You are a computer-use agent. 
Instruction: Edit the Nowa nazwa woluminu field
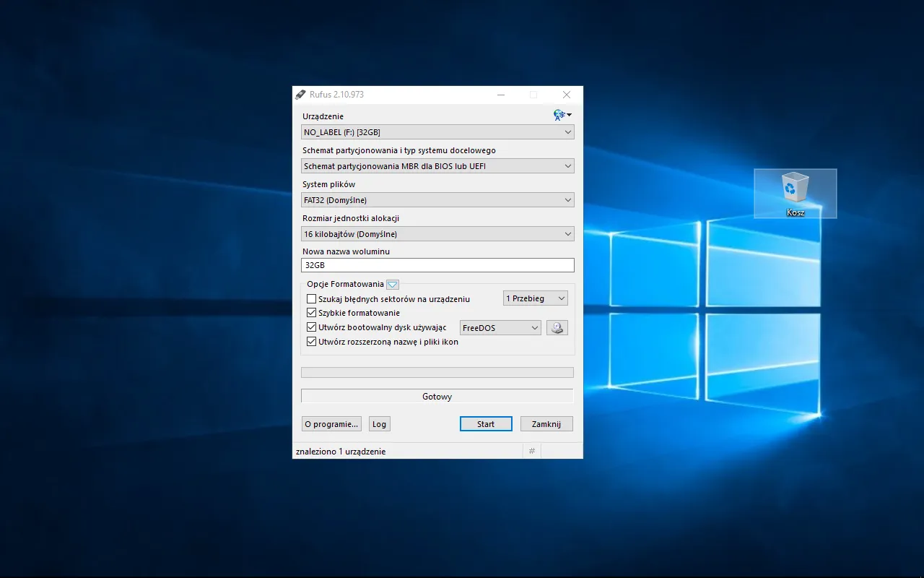pyautogui.click(x=437, y=265)
